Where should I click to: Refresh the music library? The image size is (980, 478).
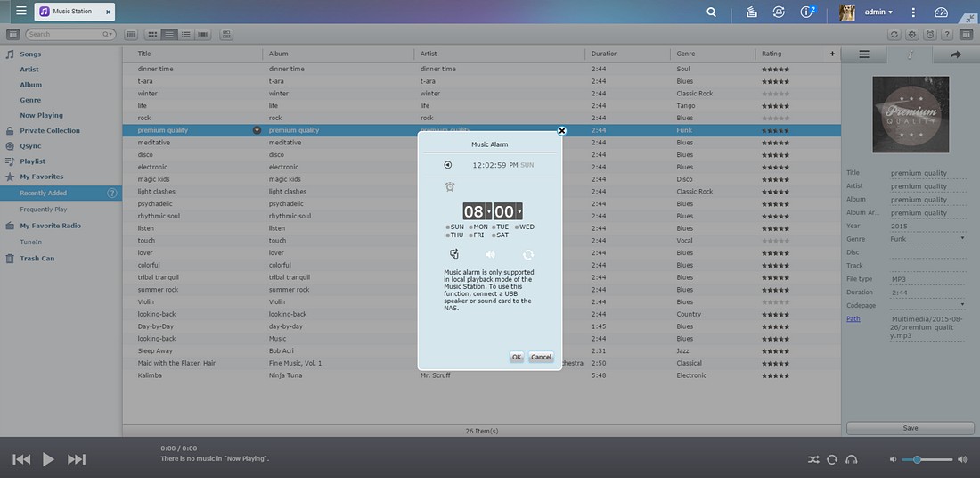coord(895,35)
